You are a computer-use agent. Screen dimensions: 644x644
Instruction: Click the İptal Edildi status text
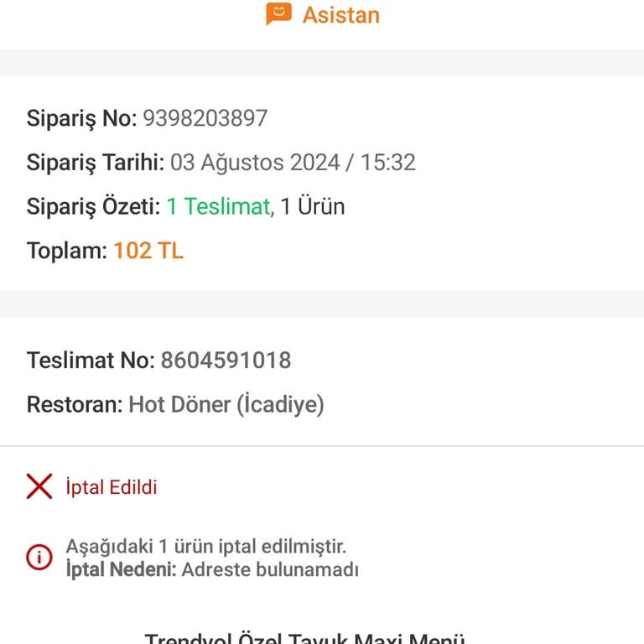112,487
